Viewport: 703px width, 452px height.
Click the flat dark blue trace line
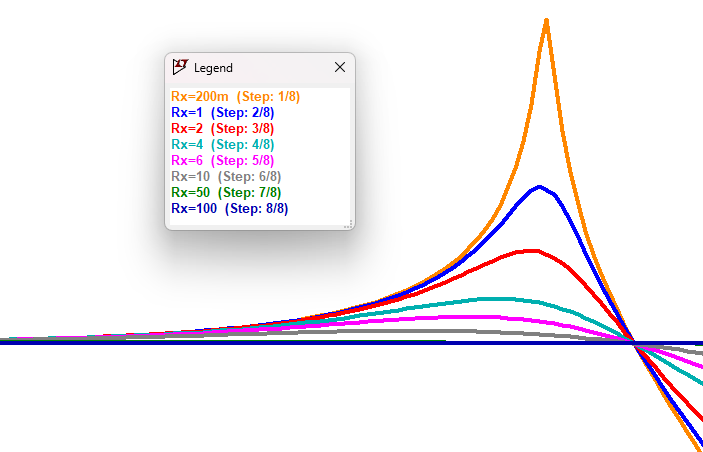300,342
